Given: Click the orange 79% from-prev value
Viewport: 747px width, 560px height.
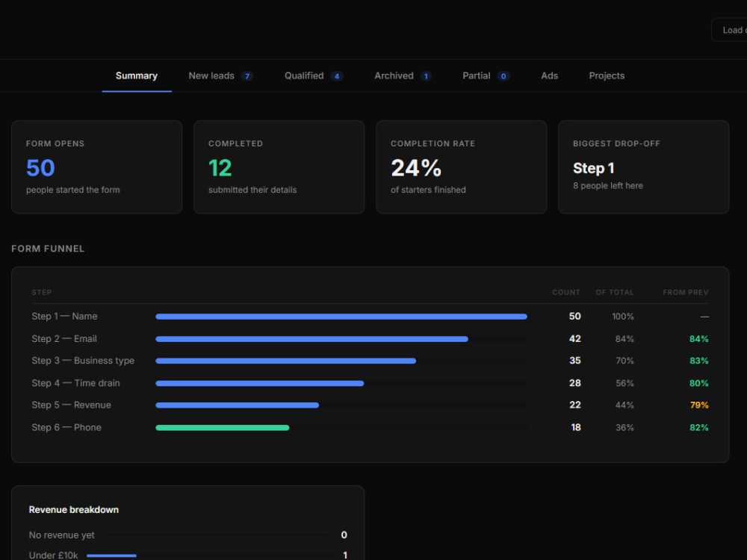Looking at the screenshot, I should tap(699, 405).
